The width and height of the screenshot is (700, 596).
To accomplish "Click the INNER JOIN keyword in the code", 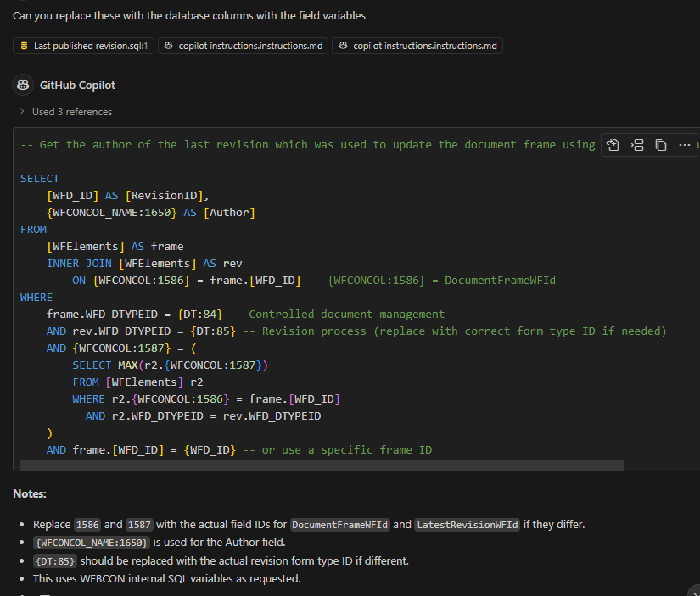I will (x=79, y=263).
